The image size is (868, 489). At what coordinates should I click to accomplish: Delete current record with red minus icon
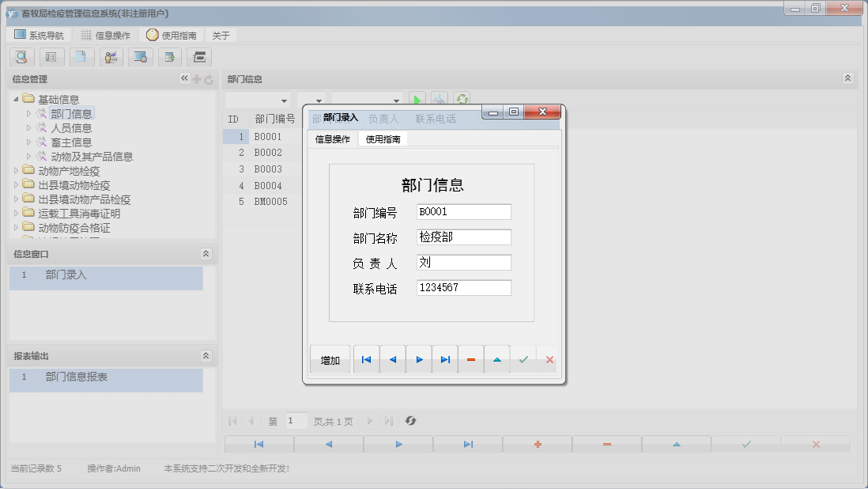[x=470, y=359]
